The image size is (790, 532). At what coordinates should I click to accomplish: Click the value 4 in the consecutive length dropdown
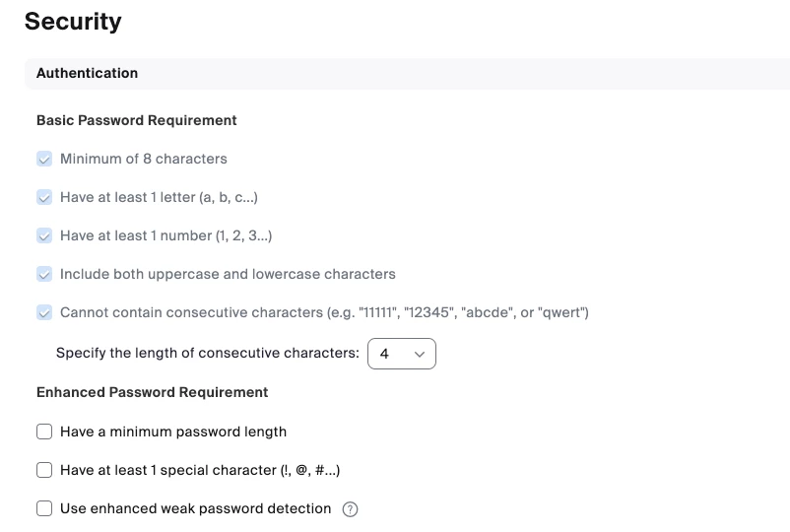pos(384,354)
